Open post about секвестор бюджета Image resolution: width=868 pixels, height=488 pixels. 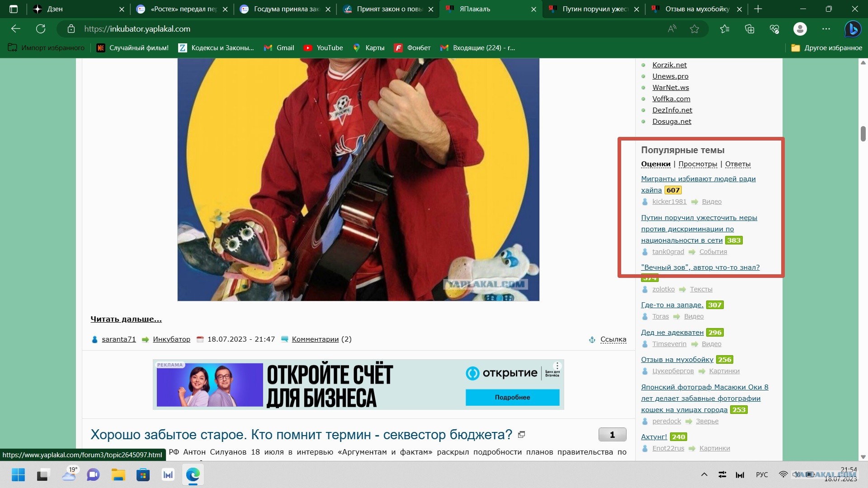click(302, 435)
